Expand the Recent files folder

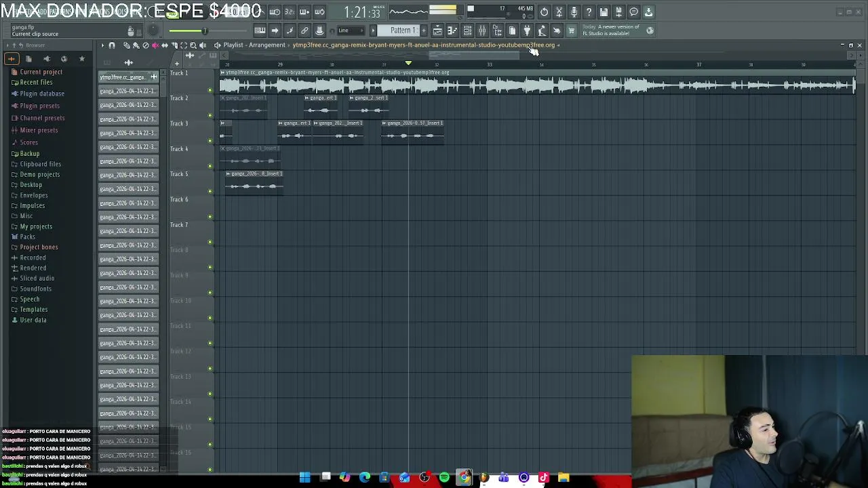(x=36, y=82)
